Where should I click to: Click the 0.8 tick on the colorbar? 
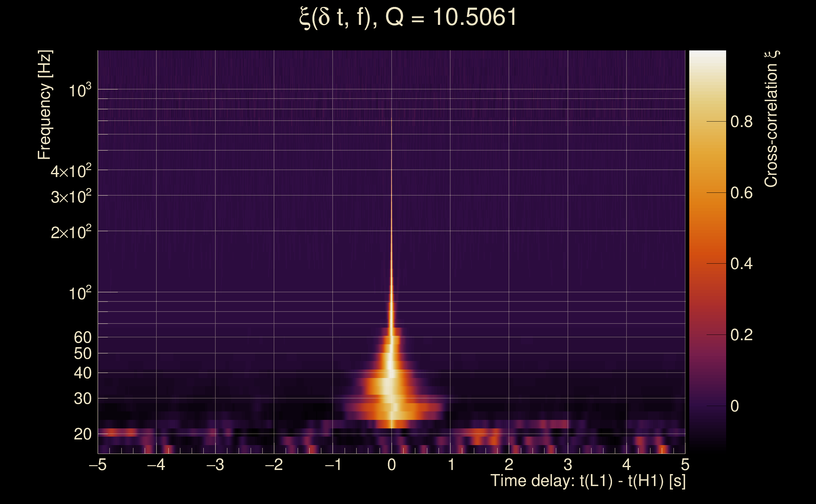741,122
